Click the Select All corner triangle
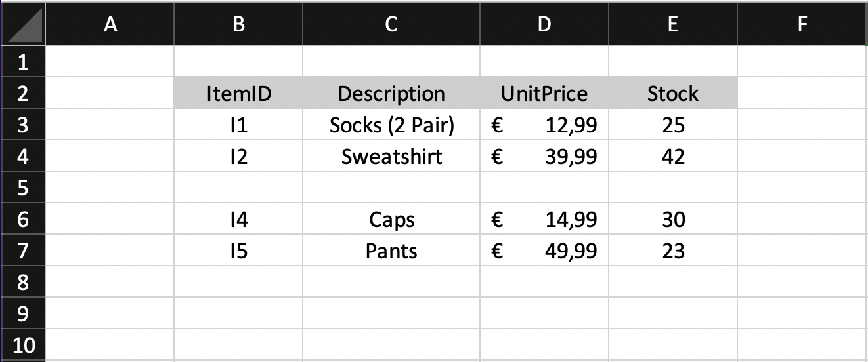 pos(22,24)
